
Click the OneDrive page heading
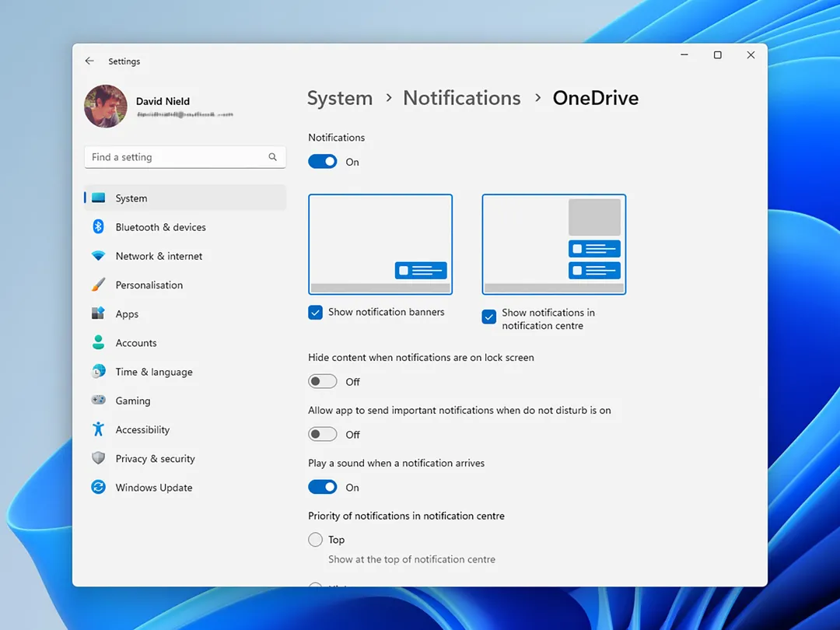[596, 98]
